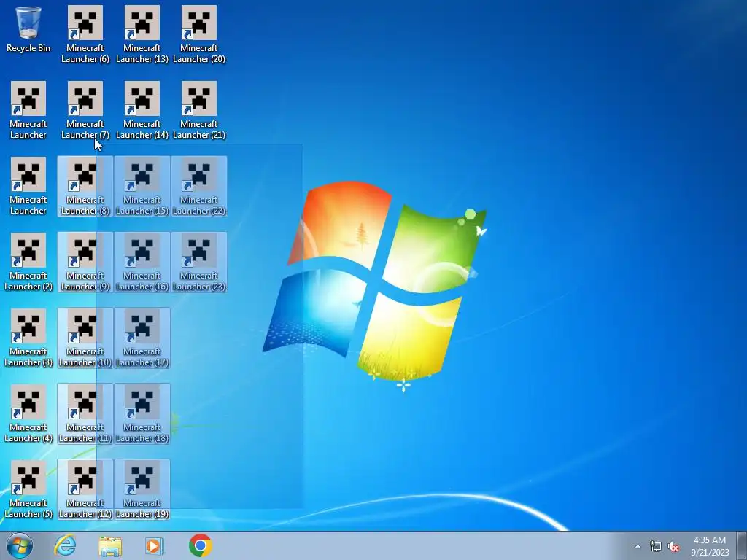Select the Recycle Bin desktop icon
The width and height of the screenshot is (747, 560).
(x=28, y=30)
